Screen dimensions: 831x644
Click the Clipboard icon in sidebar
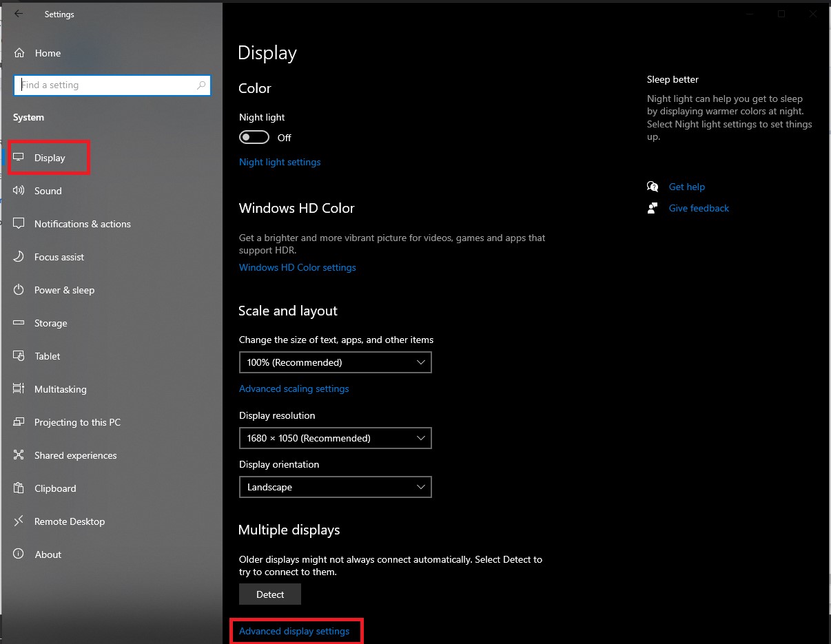tap(19, 488)
